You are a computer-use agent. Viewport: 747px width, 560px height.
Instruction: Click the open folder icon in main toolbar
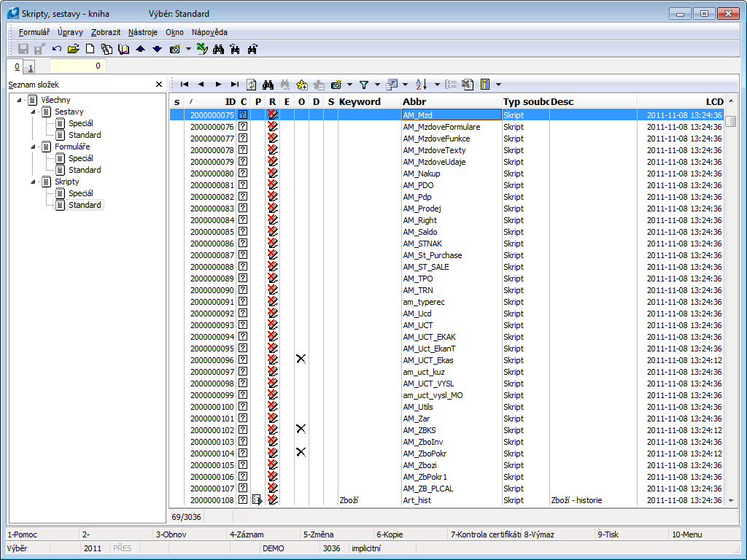[x=73, y=49]
